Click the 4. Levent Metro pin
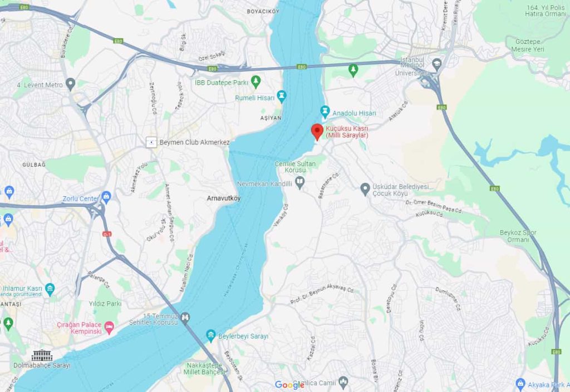 click(71, 84)
